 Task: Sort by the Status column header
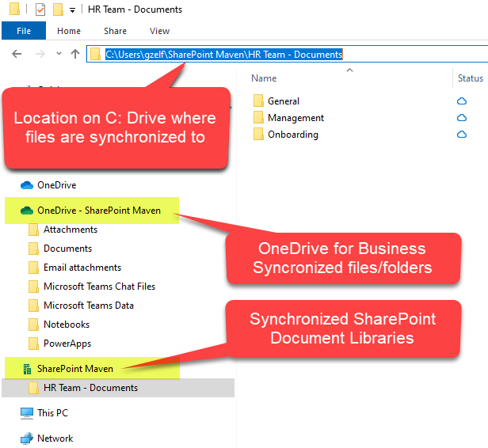(471, 78)
